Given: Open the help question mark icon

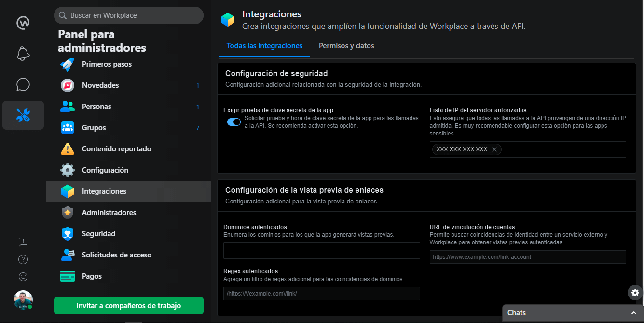Looking at the screenshot, I should [23, 259].
